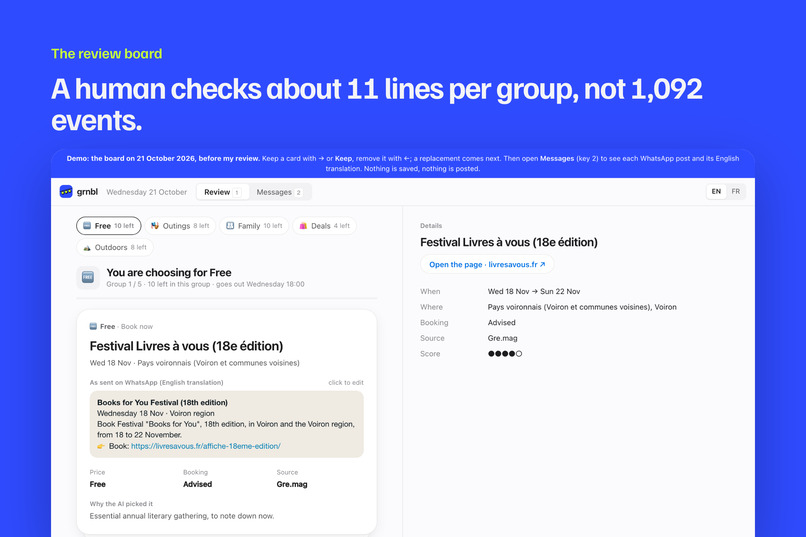This screenshot has height=537, width=806.
Task: Click the 'Wed 18 Nov → Sun 22 Nov' value
Action: [x=534, y=291]
